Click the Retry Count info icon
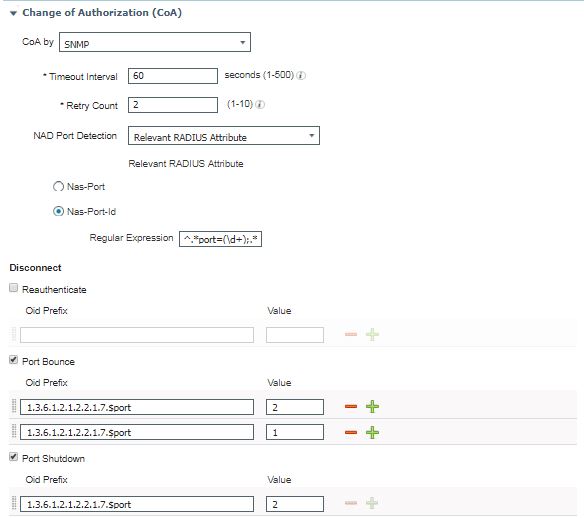Image resolution: width=584 pixels, height=518 pixels. pos(260,105)
